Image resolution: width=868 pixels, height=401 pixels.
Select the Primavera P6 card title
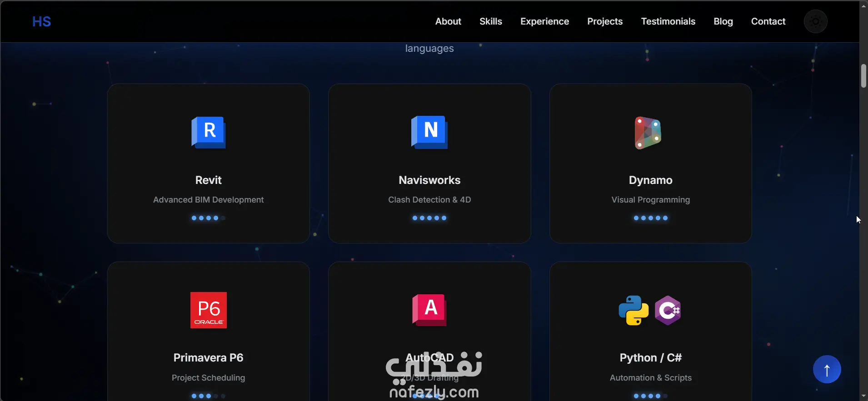[209, 358]
